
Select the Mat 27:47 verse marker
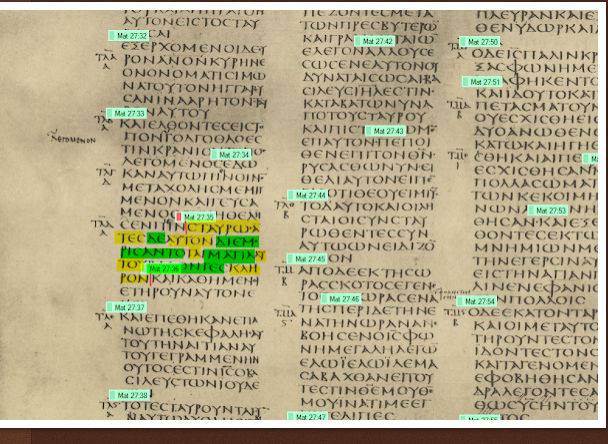307,416
